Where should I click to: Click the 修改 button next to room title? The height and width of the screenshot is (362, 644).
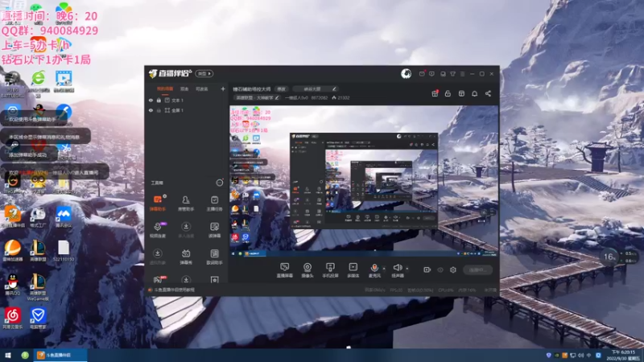(x=281, y=88)
